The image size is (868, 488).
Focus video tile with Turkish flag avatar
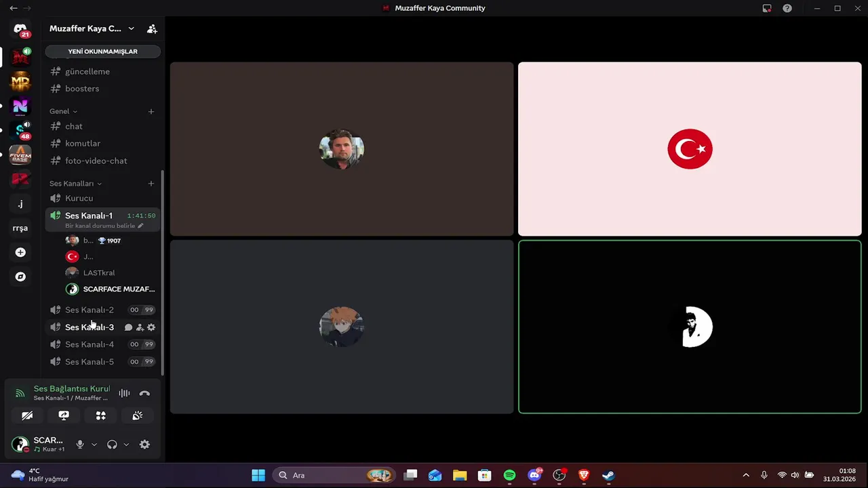point(690,149)
